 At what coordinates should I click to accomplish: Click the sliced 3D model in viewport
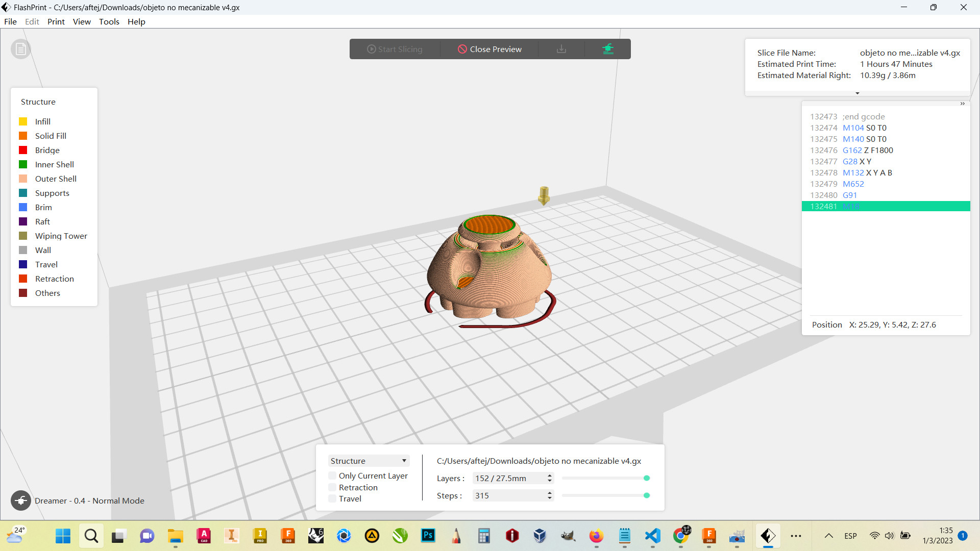490,268
